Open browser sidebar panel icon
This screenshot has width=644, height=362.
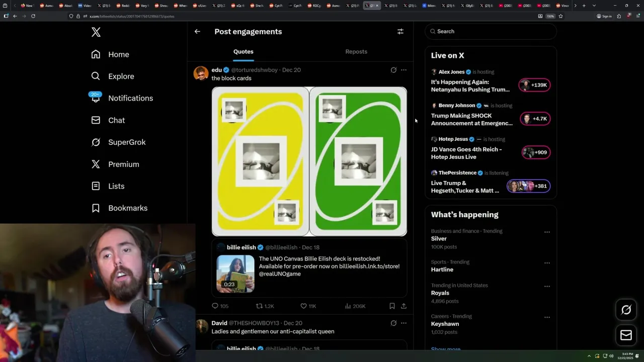point(6,16)
